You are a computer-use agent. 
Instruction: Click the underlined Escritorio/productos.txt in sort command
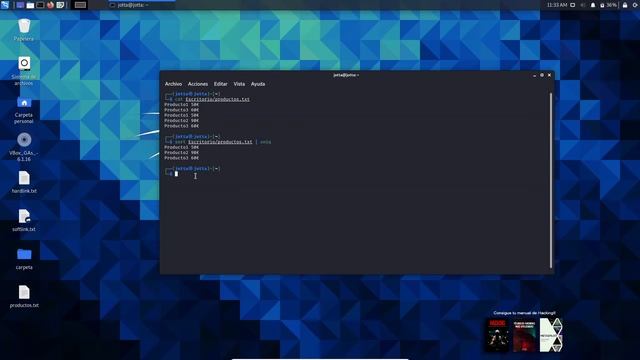pos(220,142)
